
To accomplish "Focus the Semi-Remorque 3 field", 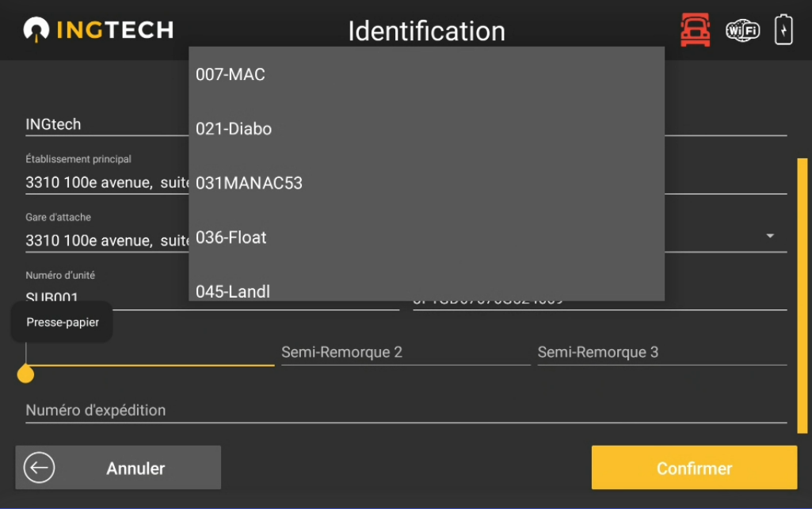I will (x=661, y=352).
